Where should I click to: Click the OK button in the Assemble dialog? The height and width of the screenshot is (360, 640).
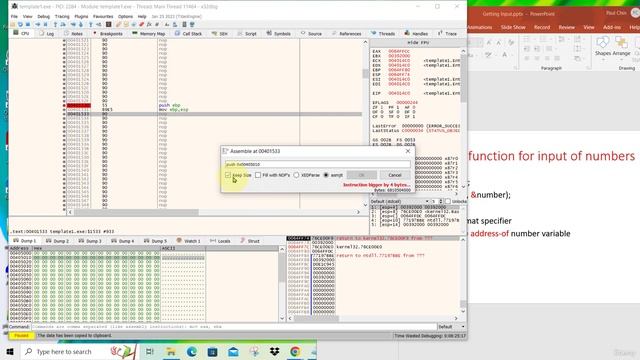coord(362,175)
